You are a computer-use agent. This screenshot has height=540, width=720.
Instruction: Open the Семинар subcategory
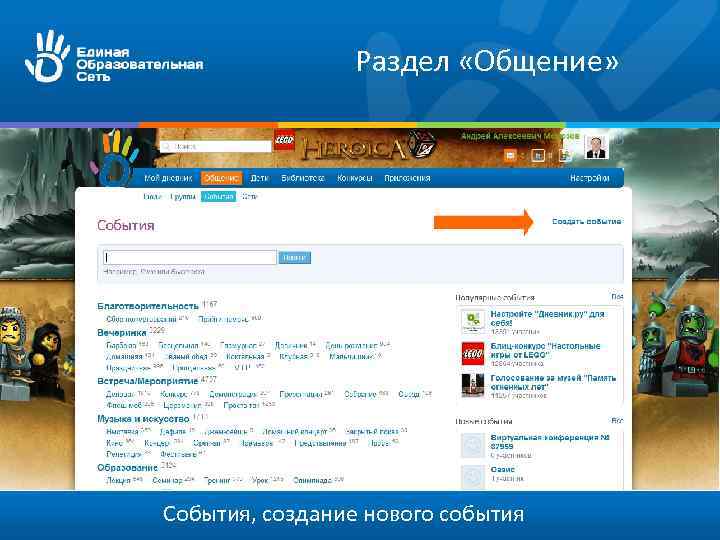(x=168, y=480)
